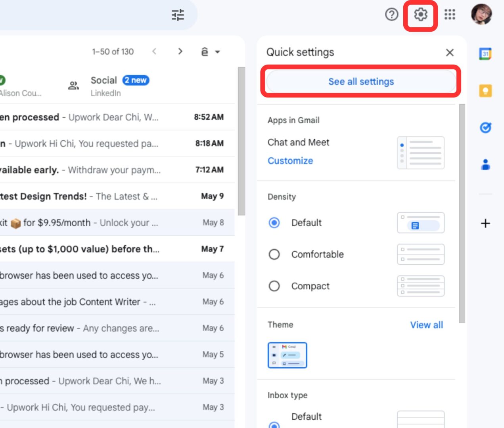
Task: Click the Settings gear icon
Action: pyautogui.click(x=420, y=15)
